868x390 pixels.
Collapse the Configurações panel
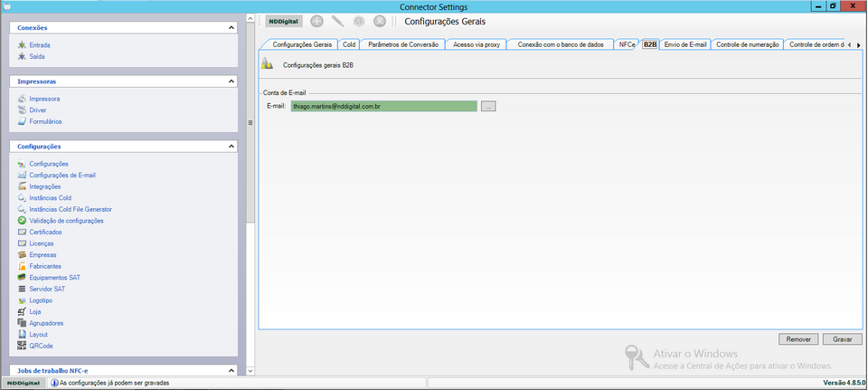tap(231, 147)
